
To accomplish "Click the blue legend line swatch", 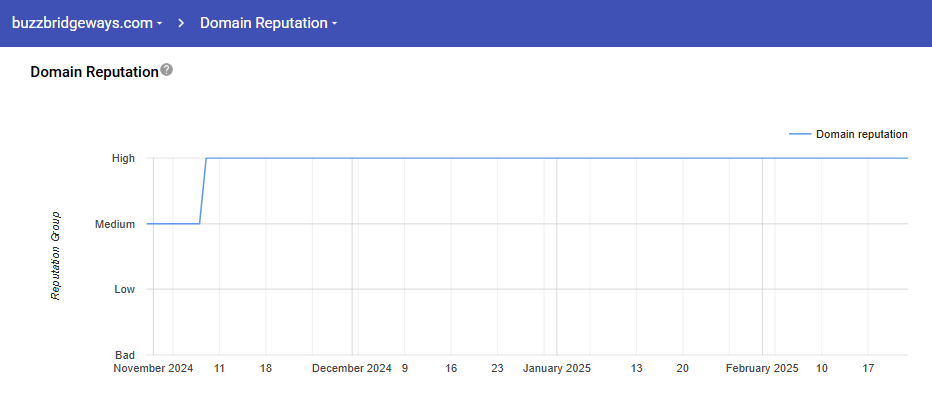I will [800, 134].
